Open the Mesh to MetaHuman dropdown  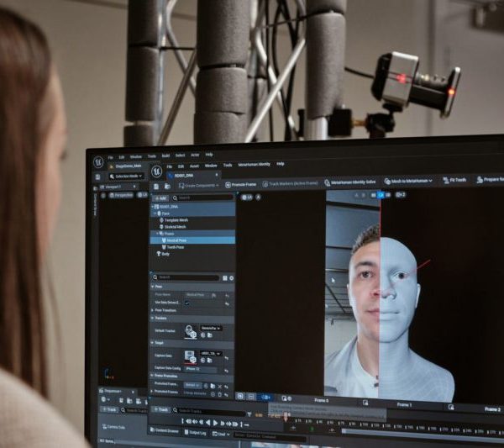pos(408,181)
